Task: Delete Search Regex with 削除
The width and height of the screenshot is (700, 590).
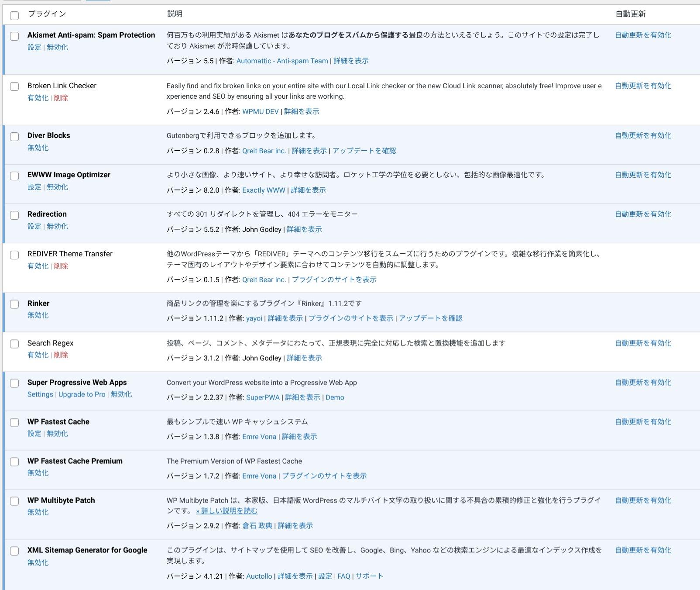Action: (61, 355)
